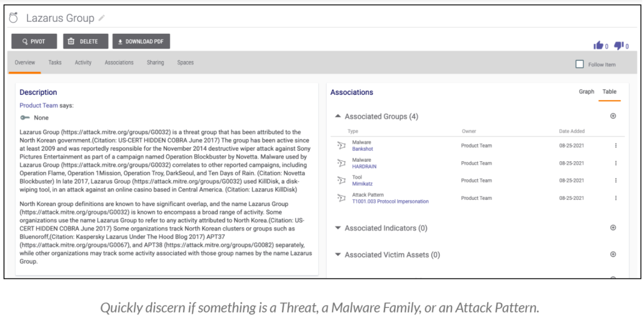Image resolution: width=644 pixels, height=323 pixels.
Task: Click the type icon on the Attack Pattern row
Action: click(x=341, y=198)
